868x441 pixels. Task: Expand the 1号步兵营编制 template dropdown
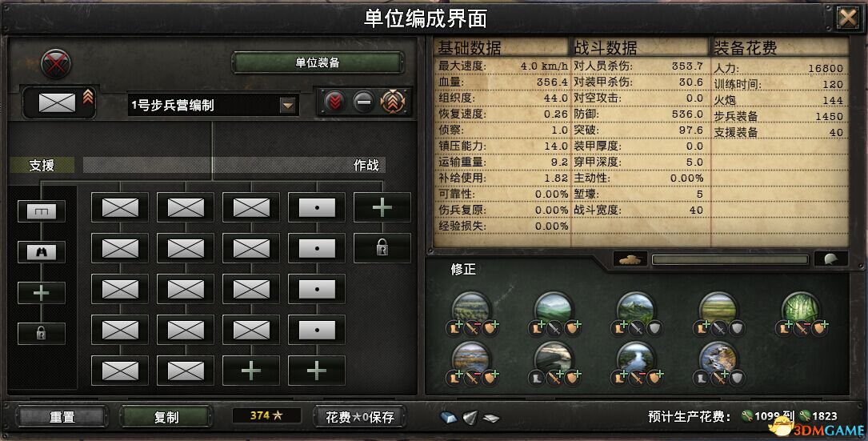tap(287, 106)
